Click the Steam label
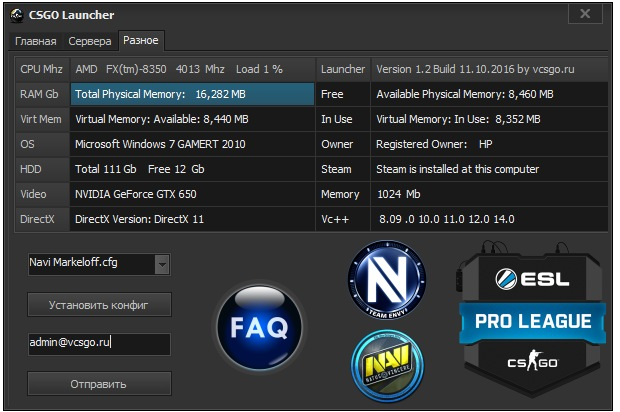Screen dimensions: 620x412 (x=343, y=169)
